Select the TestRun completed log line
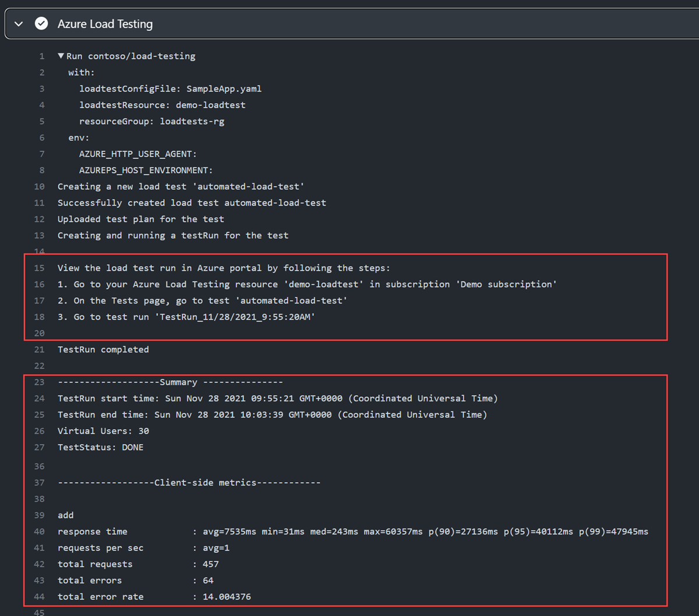The width and height of the screenshot is (699, 616). point(103,349)
